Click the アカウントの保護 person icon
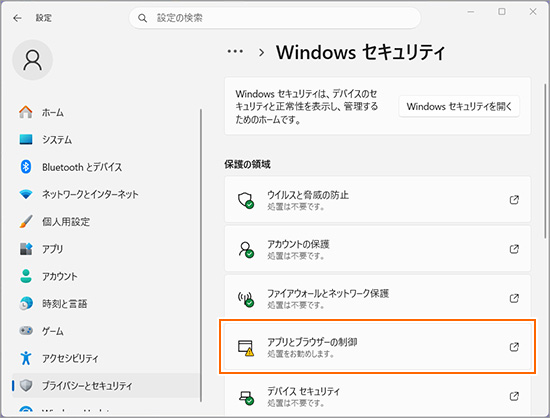Viewport: 550px width, 418px height. tap(246, 249)
